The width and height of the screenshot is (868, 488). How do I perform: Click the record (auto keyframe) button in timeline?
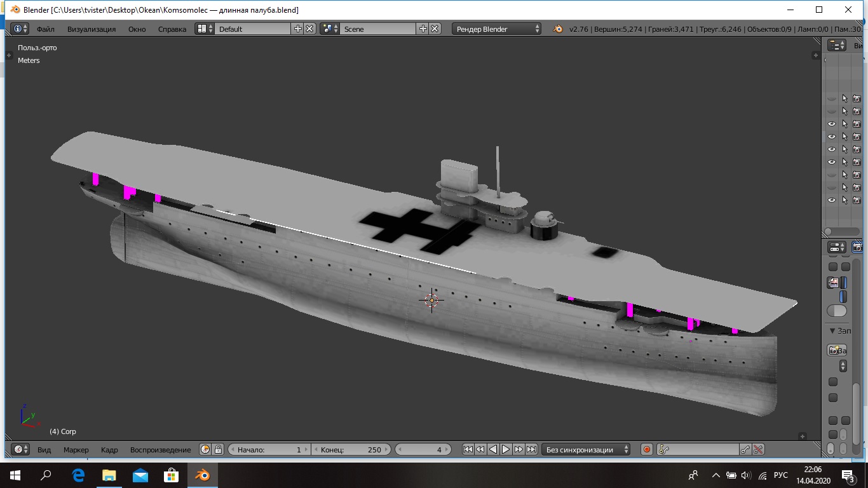(x=647, y=449)
